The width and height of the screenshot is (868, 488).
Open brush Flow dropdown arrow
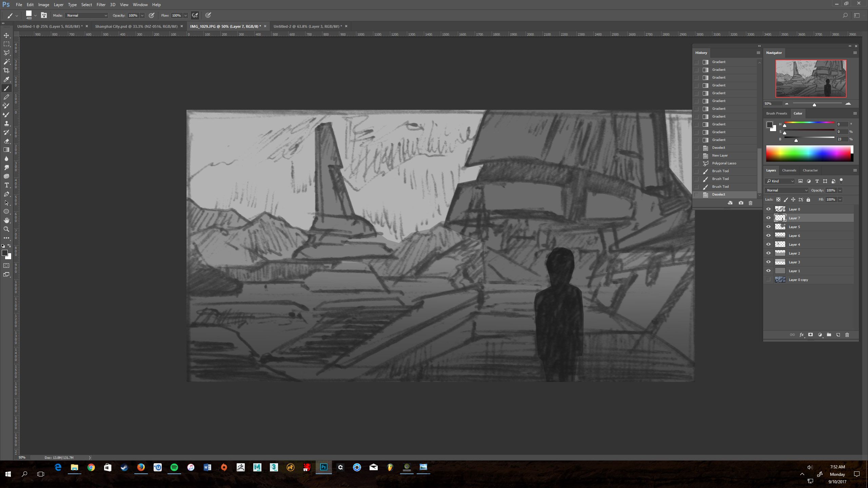point(185,15)
